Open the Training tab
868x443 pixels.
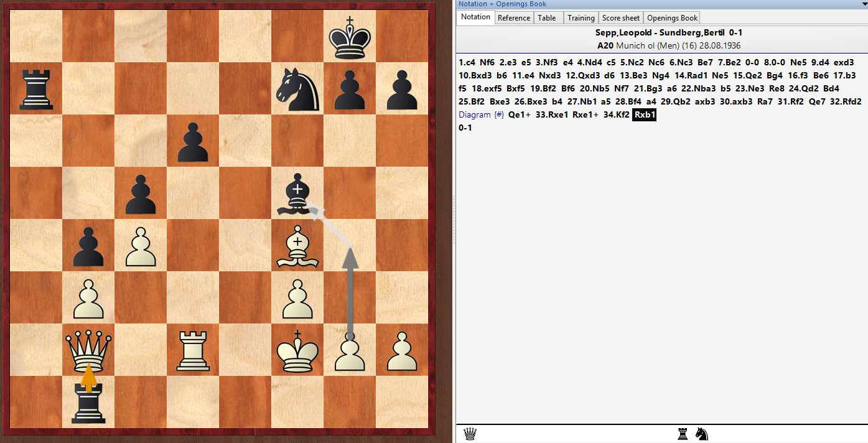pyautogui.click(x=581, y=18)
